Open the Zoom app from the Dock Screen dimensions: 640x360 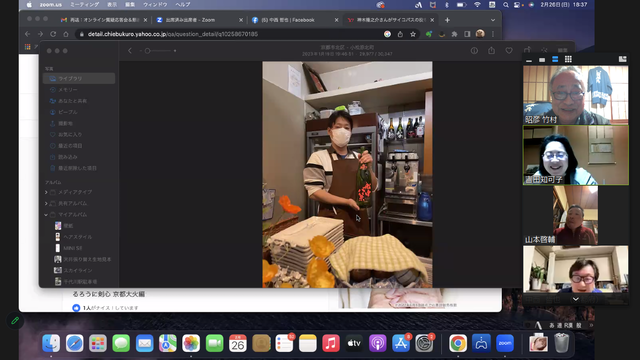[x=505, y=343]
